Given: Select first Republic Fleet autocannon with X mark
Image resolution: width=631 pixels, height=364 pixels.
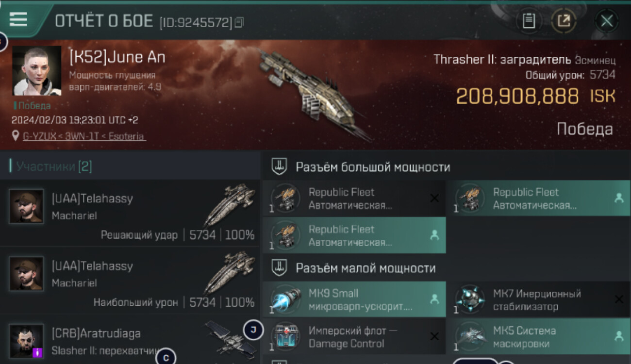Looking at the screenshot, I should pos(354,199).
